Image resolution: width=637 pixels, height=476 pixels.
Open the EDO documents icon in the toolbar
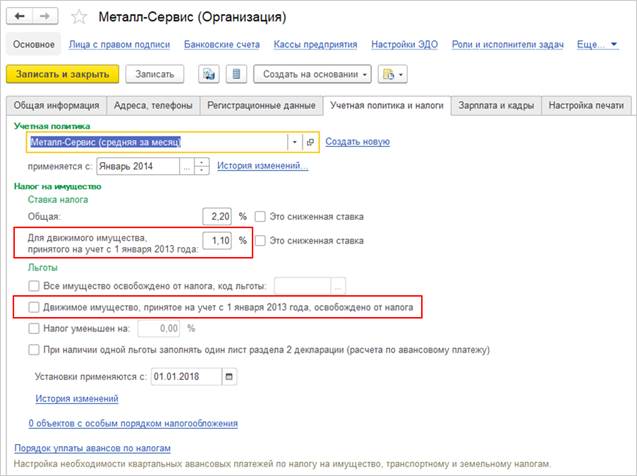(x=209, y=74)
